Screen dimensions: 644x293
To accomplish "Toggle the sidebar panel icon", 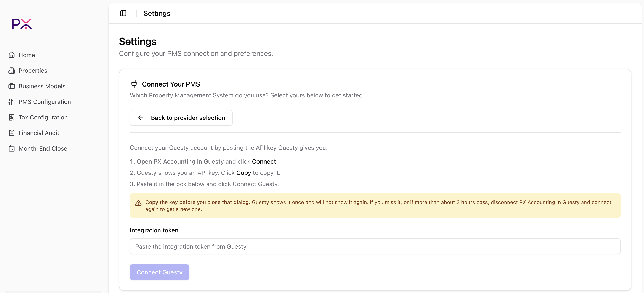I will pyautogui.click(x=123, y=13).
